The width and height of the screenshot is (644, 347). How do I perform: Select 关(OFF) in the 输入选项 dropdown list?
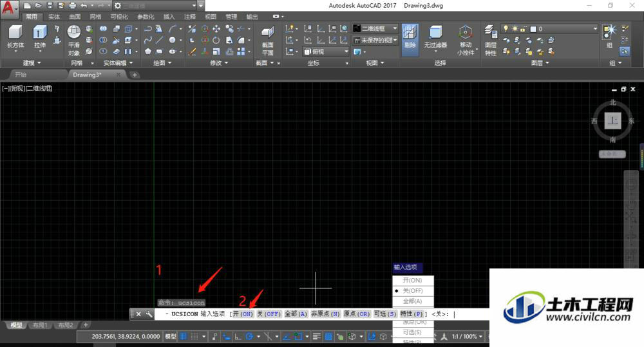tap(413, 291)
